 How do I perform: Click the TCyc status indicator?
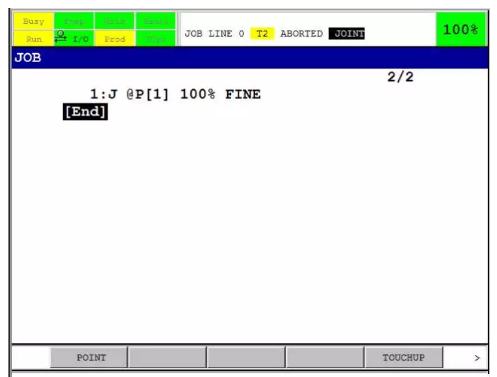coord(156,39)
